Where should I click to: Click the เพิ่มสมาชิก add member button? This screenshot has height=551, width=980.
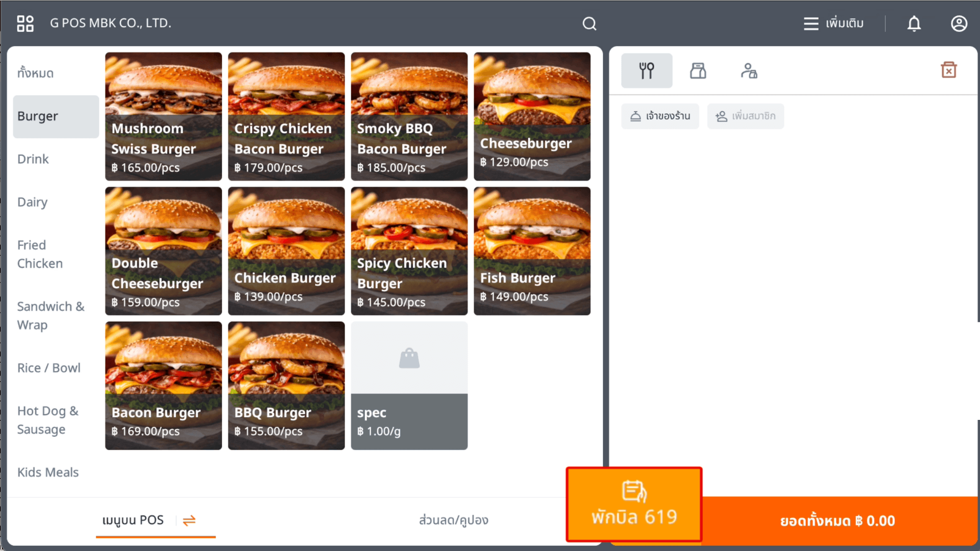746,116
